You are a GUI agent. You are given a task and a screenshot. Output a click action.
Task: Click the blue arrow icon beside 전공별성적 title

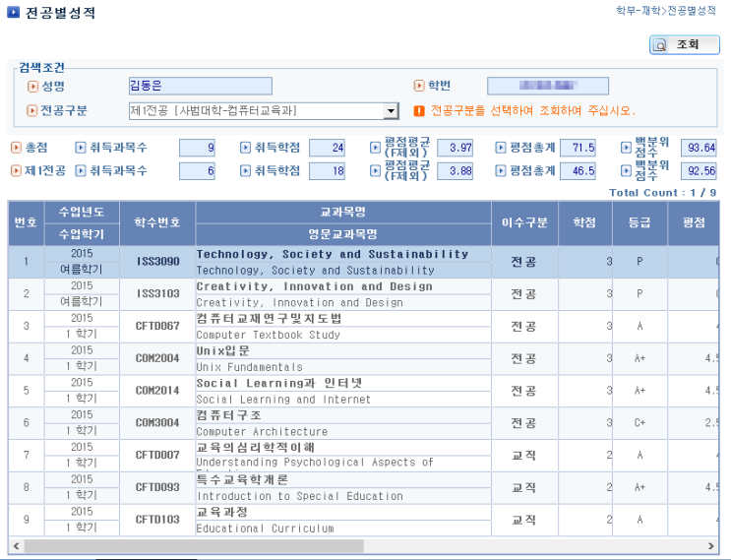pos(14,12)
